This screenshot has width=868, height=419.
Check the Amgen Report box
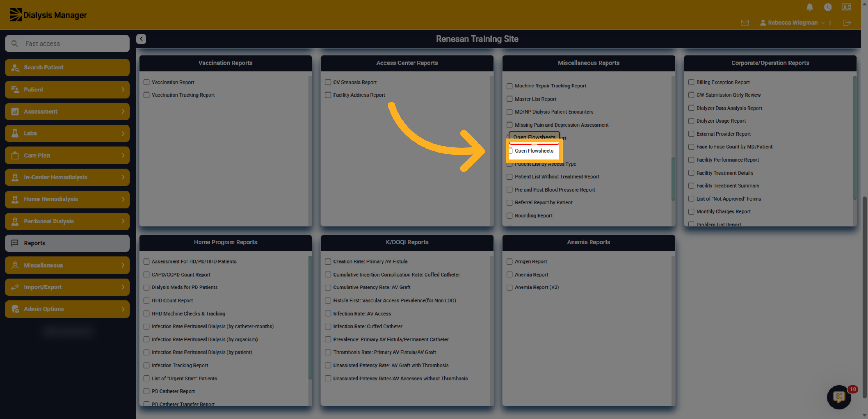pos(510,261)
